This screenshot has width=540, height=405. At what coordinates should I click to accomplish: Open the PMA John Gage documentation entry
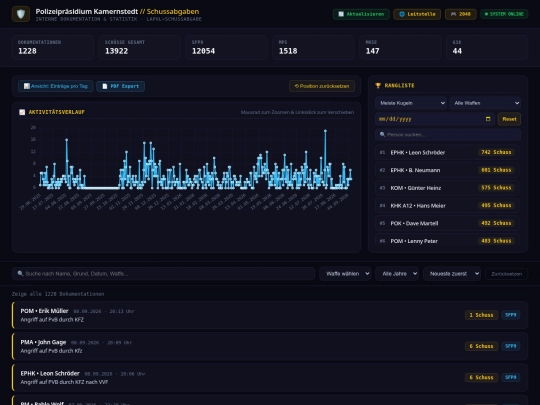point(270,346)
